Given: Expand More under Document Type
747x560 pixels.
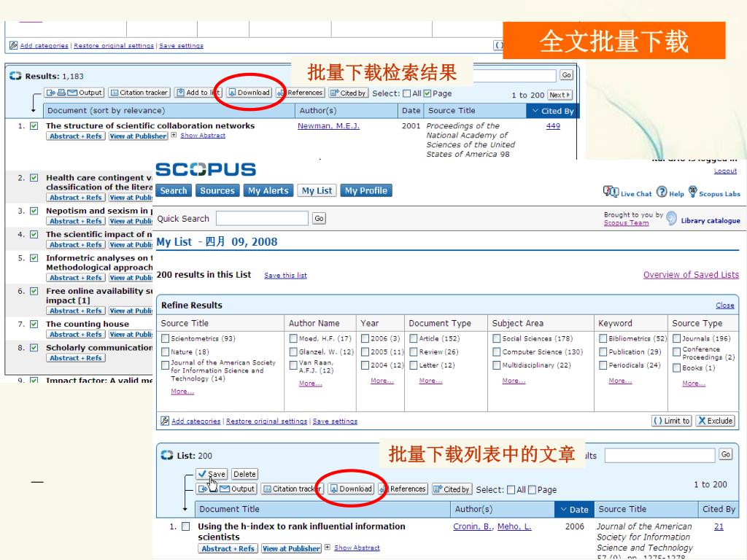Looking at the screenshot, I should tap(430, 380).
